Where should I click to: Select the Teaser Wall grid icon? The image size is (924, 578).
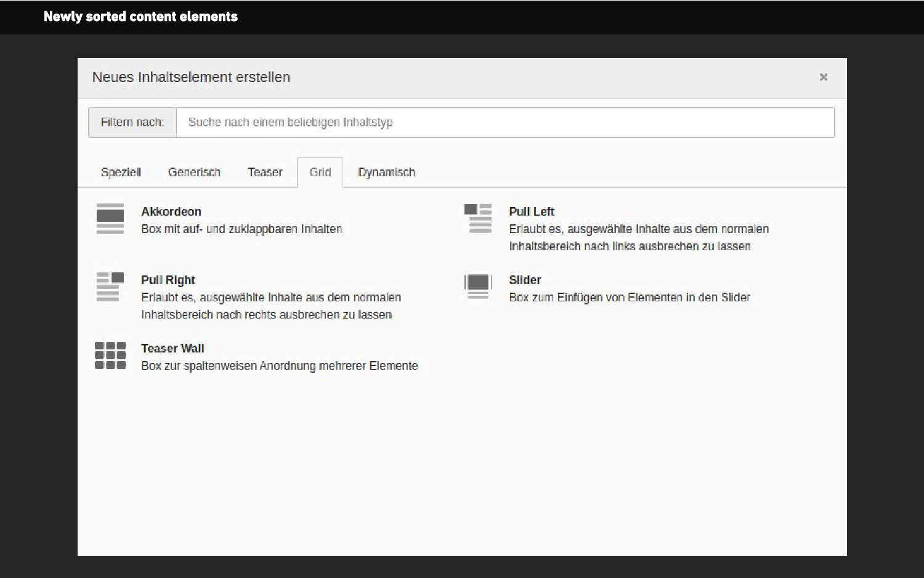(x=110, y=356)
